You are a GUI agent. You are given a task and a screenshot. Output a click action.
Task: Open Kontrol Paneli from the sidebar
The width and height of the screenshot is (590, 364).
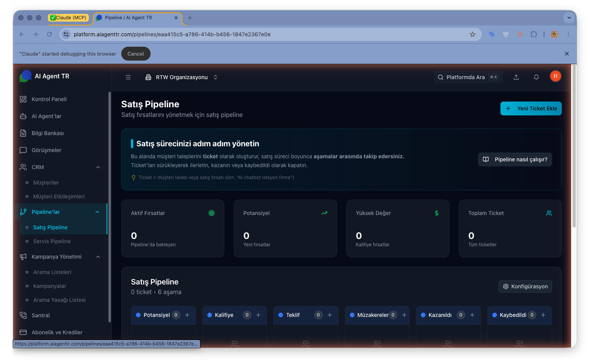(x=48, y=99)
